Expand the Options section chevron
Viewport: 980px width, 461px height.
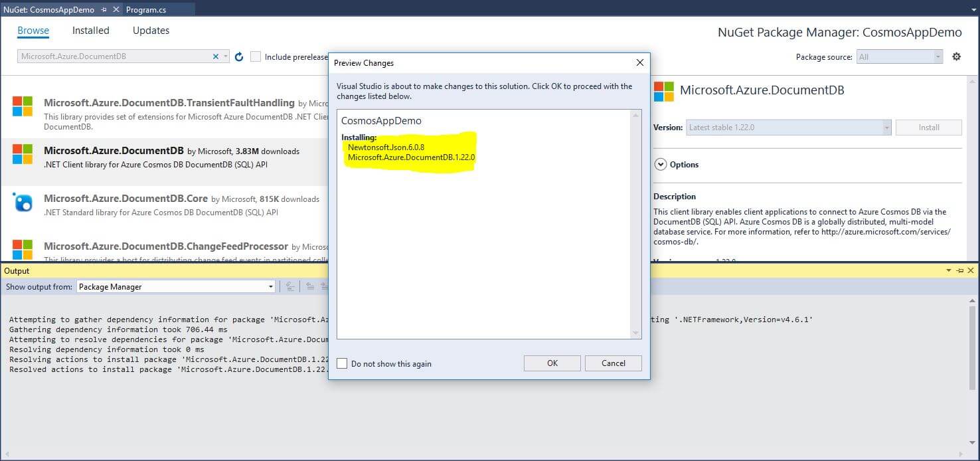[661, 165]
